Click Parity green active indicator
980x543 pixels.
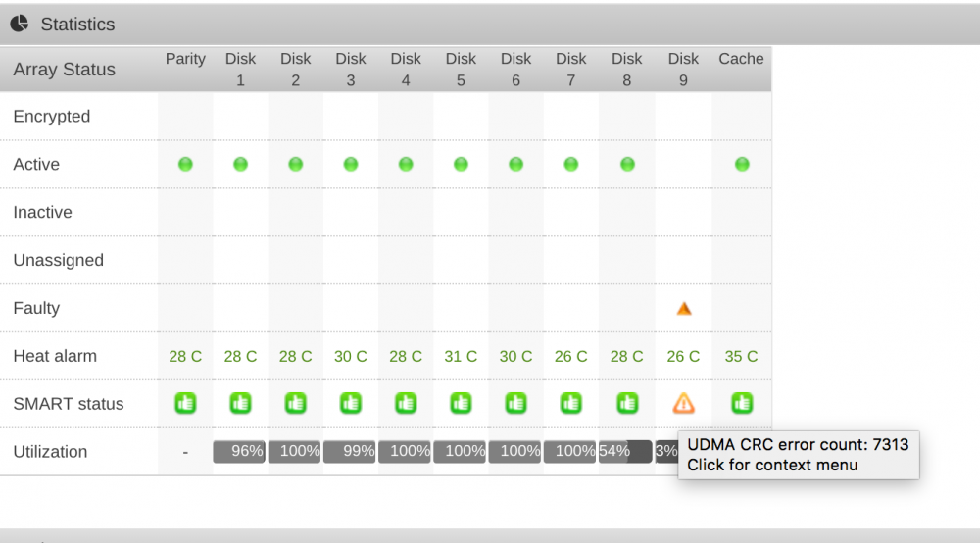pyautogui.click(x=185, y=165)
